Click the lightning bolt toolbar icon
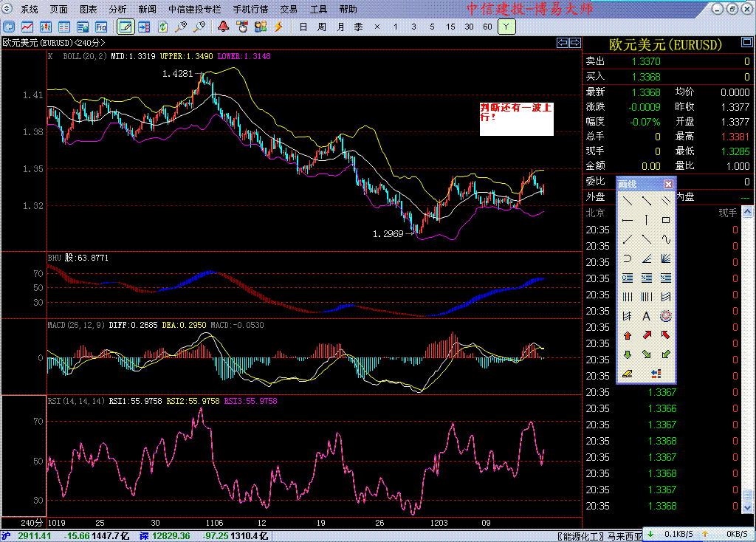The width and height of the screenshot is (756, 542). point(279,27)
